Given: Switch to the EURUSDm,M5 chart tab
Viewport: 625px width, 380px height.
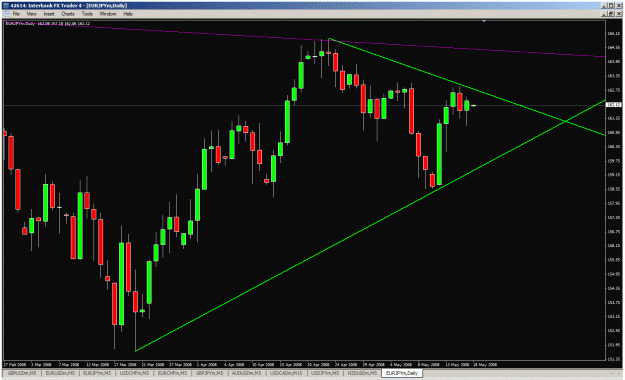Looking at the screenshot, I should (x=60, y=373).
